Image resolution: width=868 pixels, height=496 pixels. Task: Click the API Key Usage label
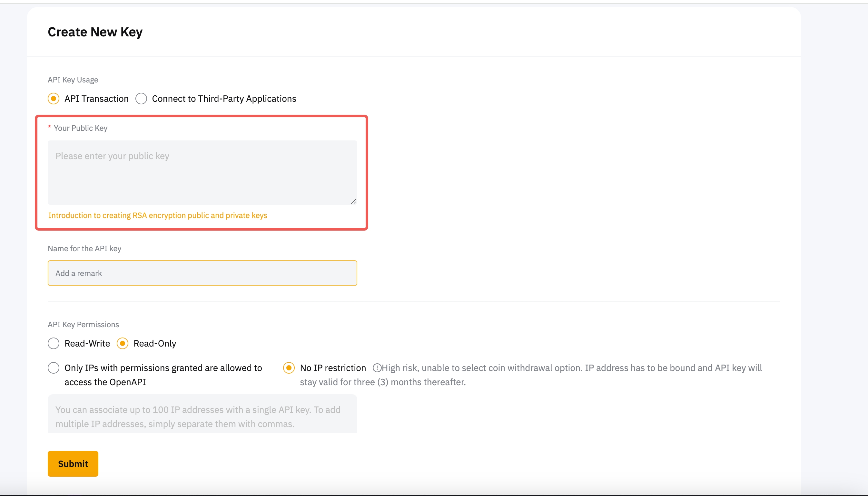pyautogui.click(x=73, y=80)
